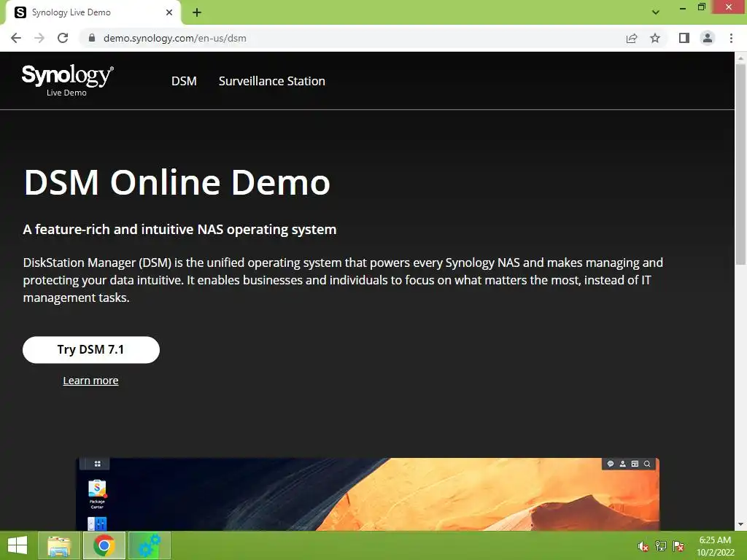Open the Surveillance Station navigation item

pyautogui.click(x=271, y=81)
